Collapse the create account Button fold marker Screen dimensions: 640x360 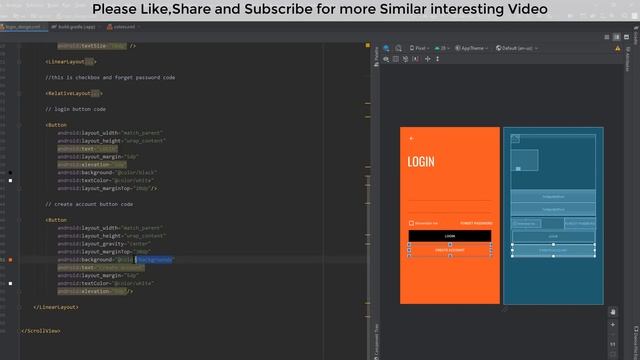pos(19,220)
